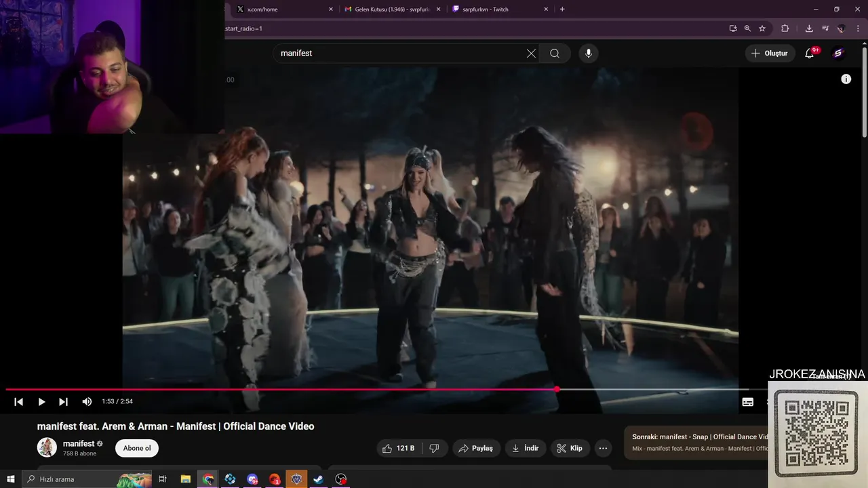Click Abone ol subscribe button

click(137, 448)
